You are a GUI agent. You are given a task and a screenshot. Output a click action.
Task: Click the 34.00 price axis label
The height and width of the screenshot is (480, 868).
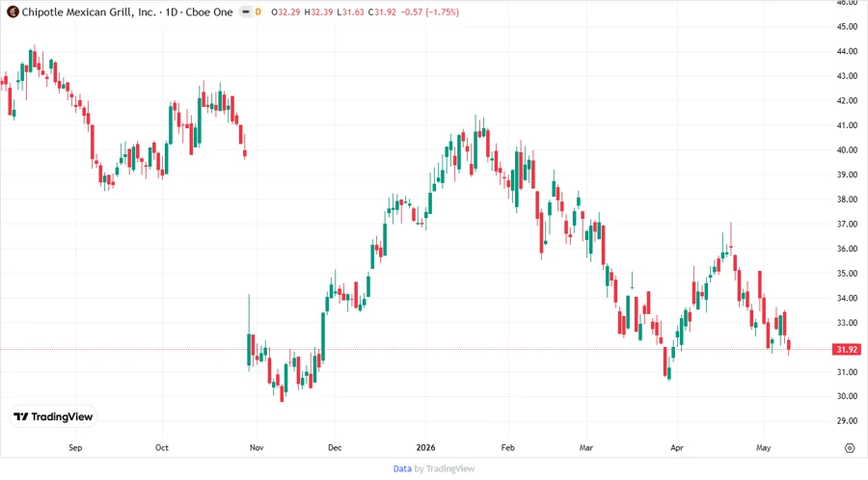(x=847, y=298)
